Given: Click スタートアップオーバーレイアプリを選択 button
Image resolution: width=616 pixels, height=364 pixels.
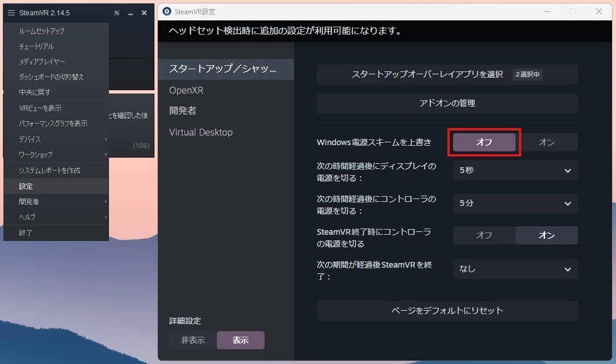Looking at the screenshot, I should pyautogui.click(x=447, y=74).
